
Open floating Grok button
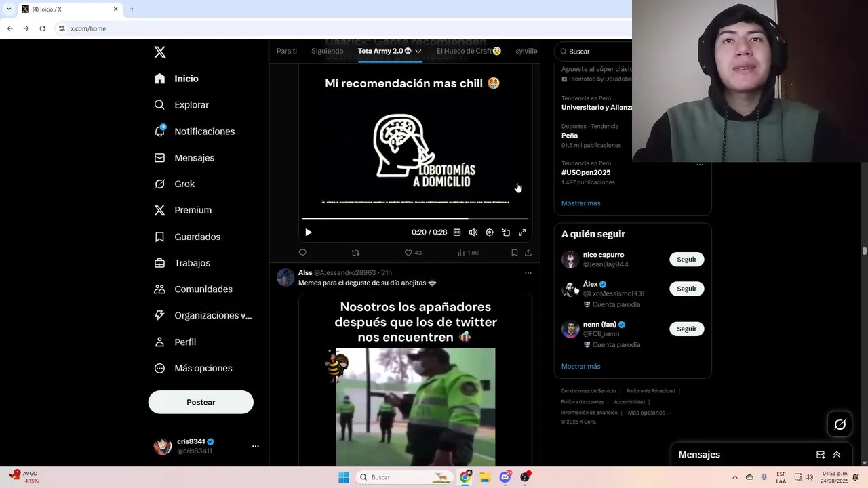coord(840,424)
